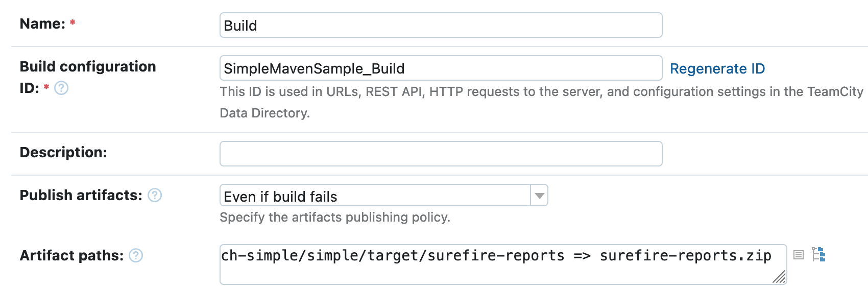Image resolution: width=868 pixels, height=289 pixels.
Task: Show help for Build configuration ID
Action: click(61, 88)
